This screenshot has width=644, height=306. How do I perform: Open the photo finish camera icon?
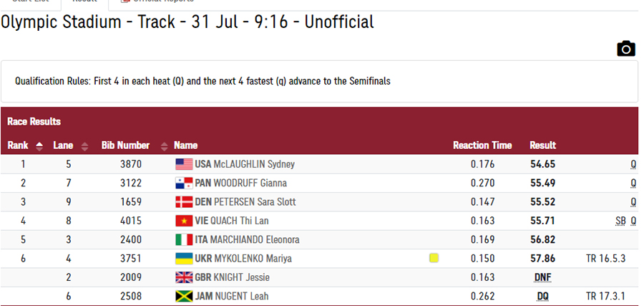click(626, 49)
